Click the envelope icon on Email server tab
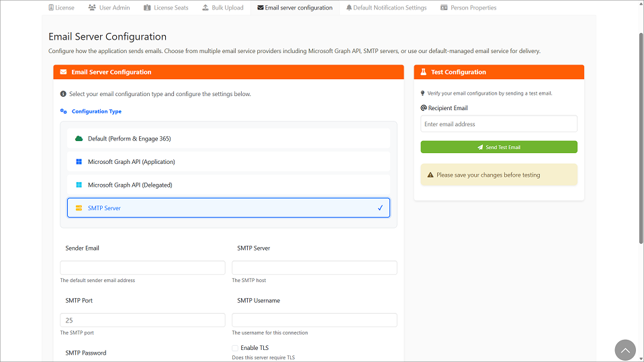This screenshot has height=362, width=644. 261,8
